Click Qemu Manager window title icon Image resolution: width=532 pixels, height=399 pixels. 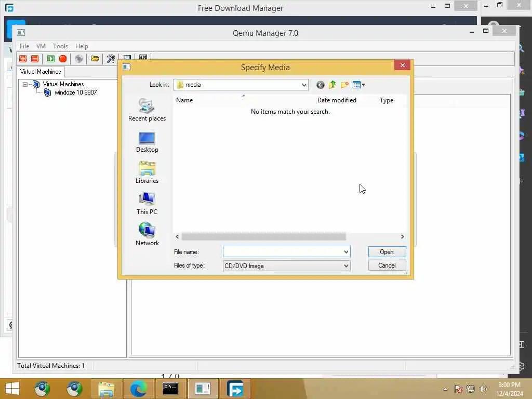(x=21, y=33)
